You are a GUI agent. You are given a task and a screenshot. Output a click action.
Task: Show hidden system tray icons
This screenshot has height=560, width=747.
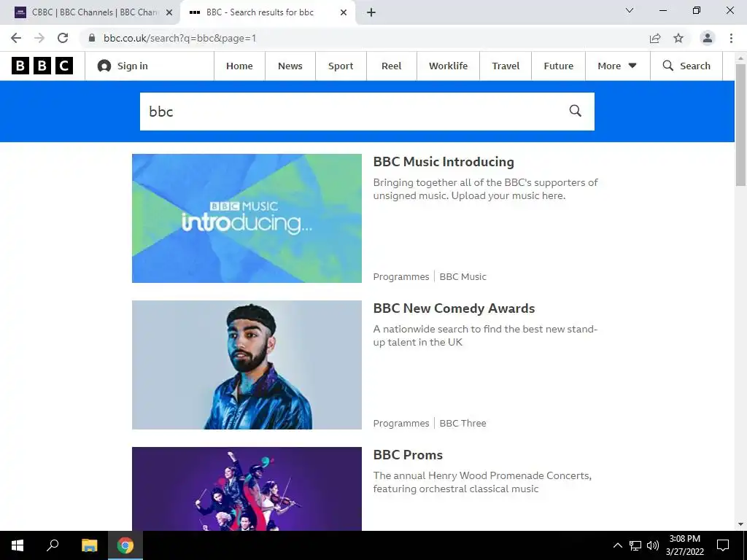[617, 545]
